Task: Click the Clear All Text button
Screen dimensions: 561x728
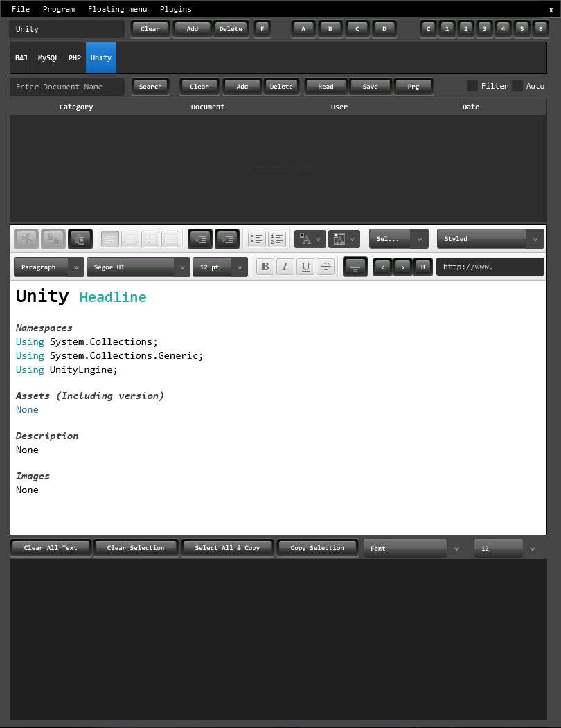Action: point(50,547)
